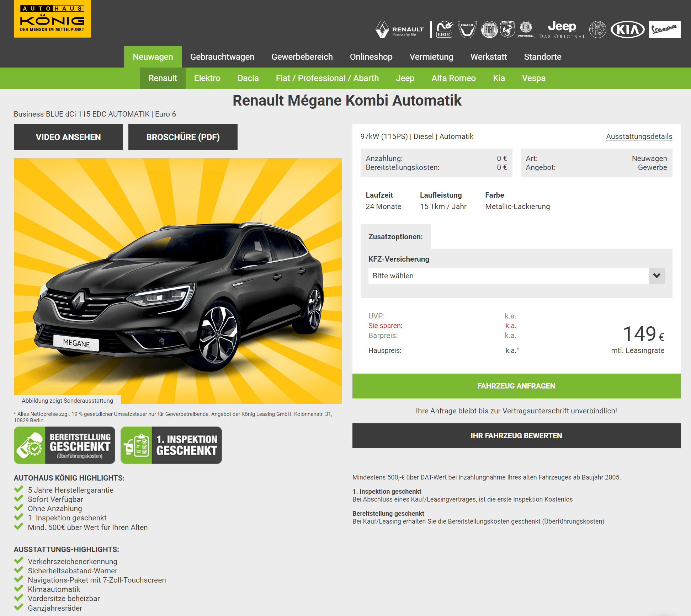Click the 'Renault Mégane Kombi Automatik' heading
This screenshot has width=691, height=616.
tap(347, 101)
